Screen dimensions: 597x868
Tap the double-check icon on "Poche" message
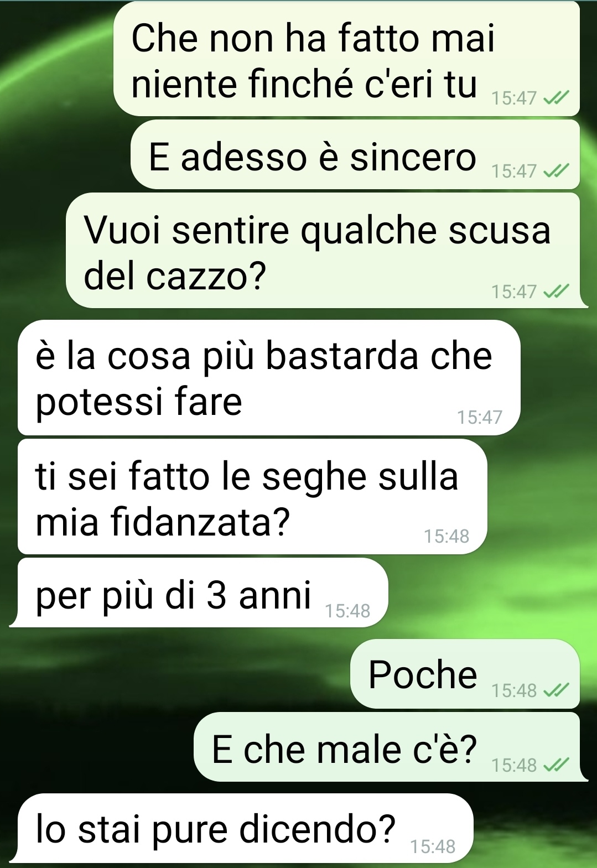[556, 690]
